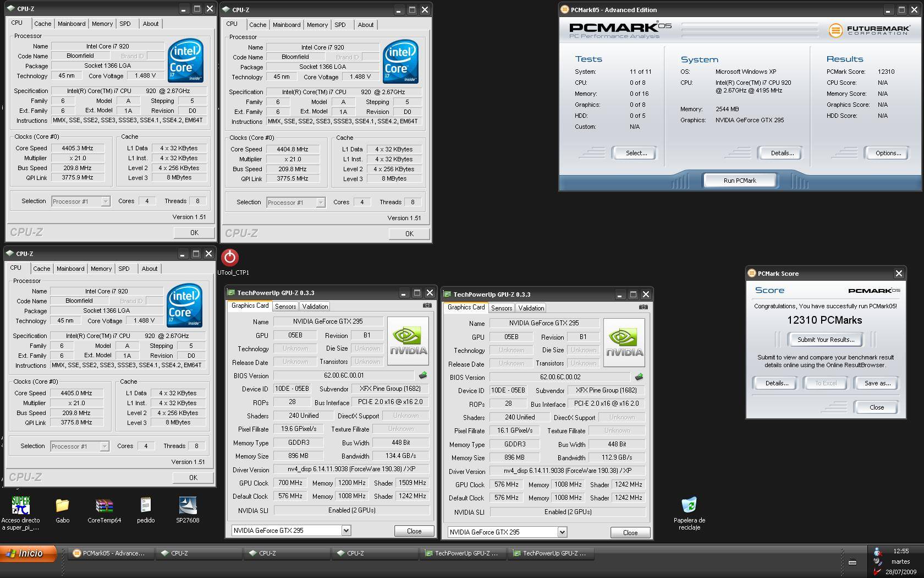
Task: Click Close button in PCMark Score dialog
Action: pyautogui.click(x=877, y=407)
